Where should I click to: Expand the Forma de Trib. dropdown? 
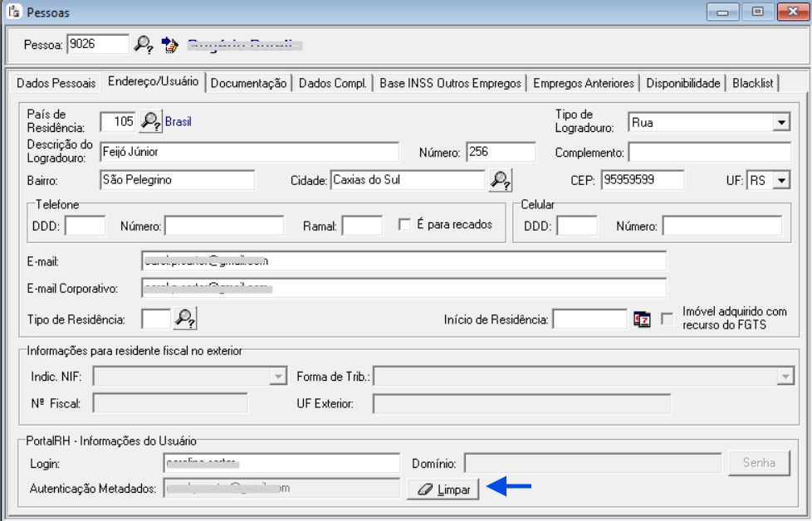[784, 377]
